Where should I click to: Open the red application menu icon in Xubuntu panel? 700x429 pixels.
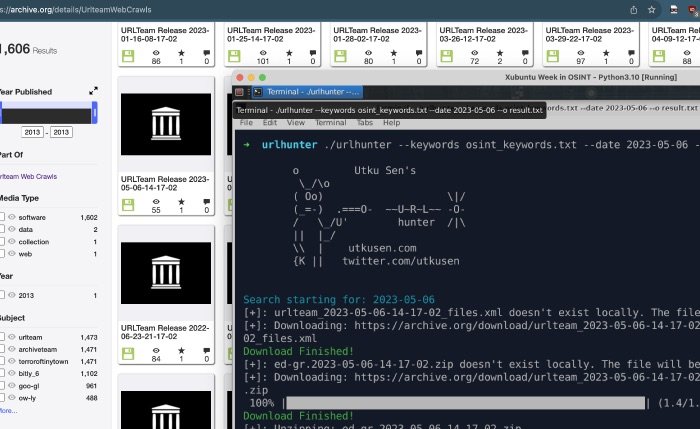[x=239, y=92]
